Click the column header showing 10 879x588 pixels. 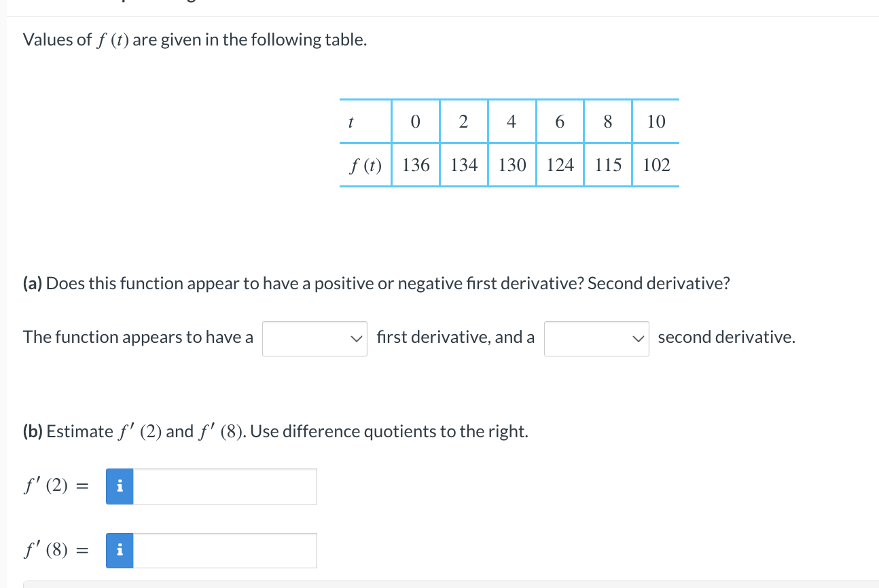[655, 121]
